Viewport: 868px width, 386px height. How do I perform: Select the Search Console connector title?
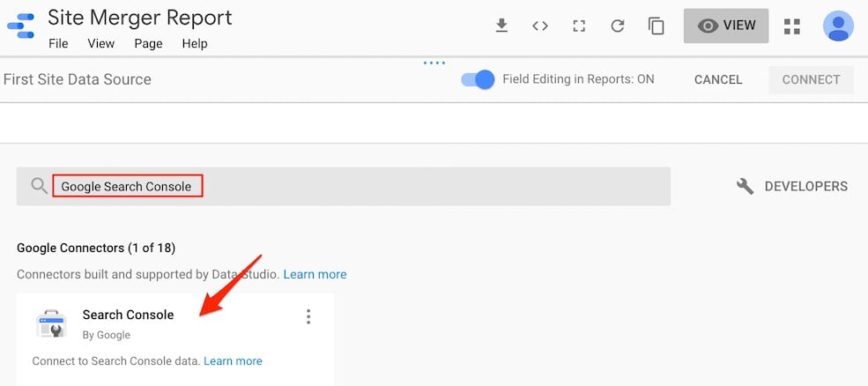[128, 315]
